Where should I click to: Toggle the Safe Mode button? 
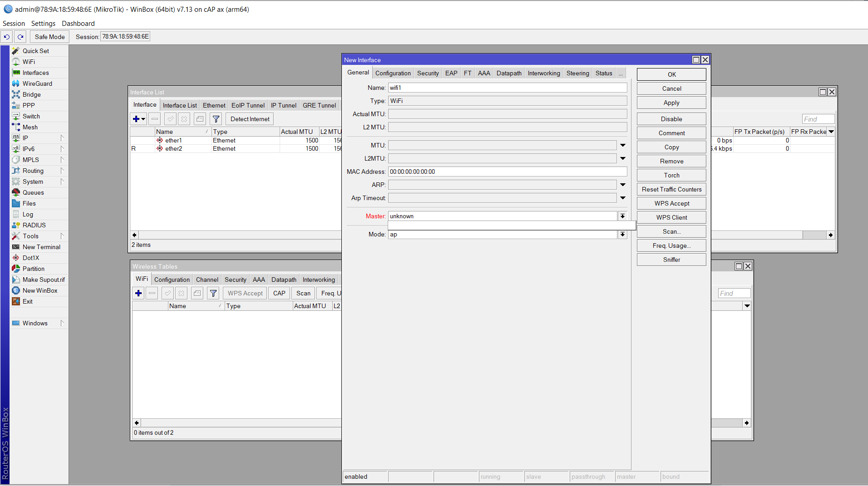(x=49, y=37)
